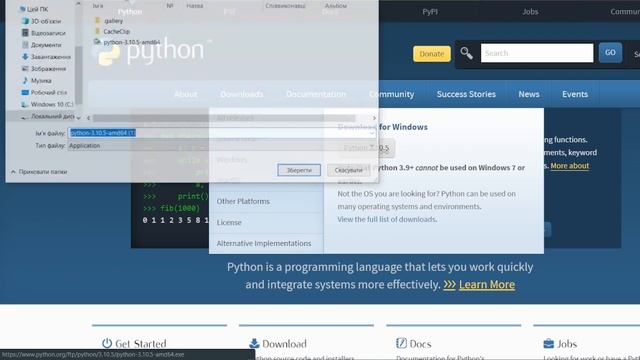This screenshot has width=640, height=360.
Task: Click the 'More about' link
Action: 569,166
